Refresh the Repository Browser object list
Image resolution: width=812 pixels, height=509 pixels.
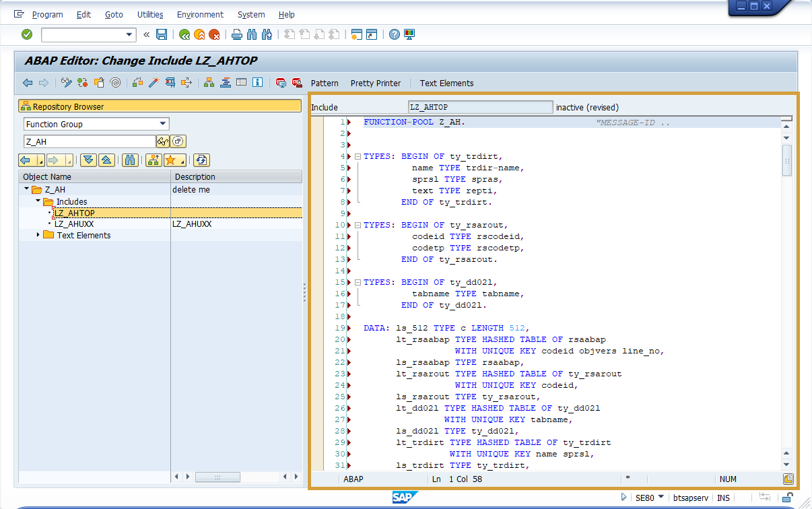(x=201, y=160)
